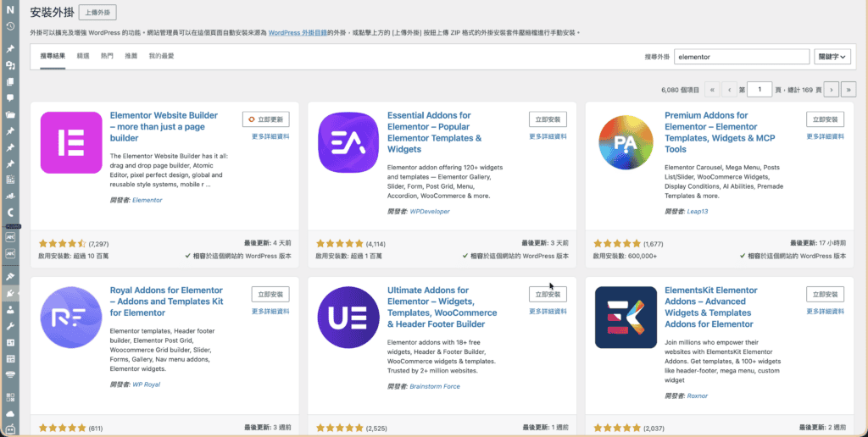Click 立即安裝 for ElementsKit Elementor Addons
This screenshot has height=437, width=868.
825,294
